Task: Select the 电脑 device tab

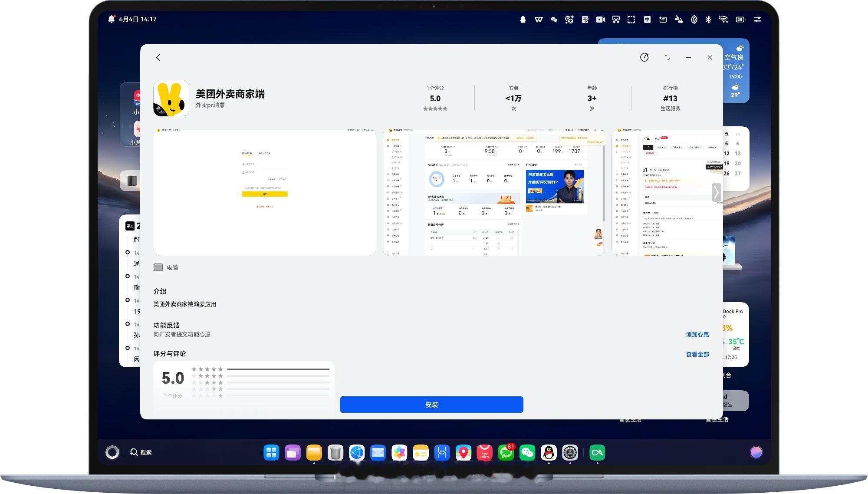Action: (166, 267)
